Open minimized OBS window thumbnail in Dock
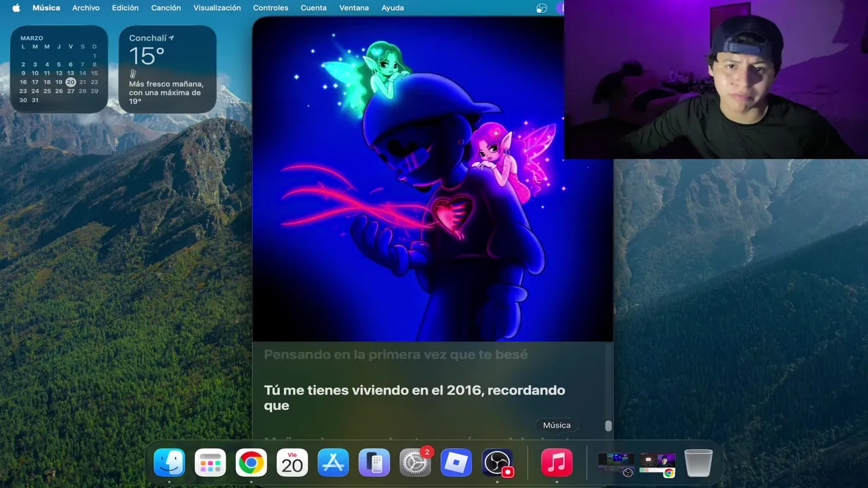 coord(616,464)
